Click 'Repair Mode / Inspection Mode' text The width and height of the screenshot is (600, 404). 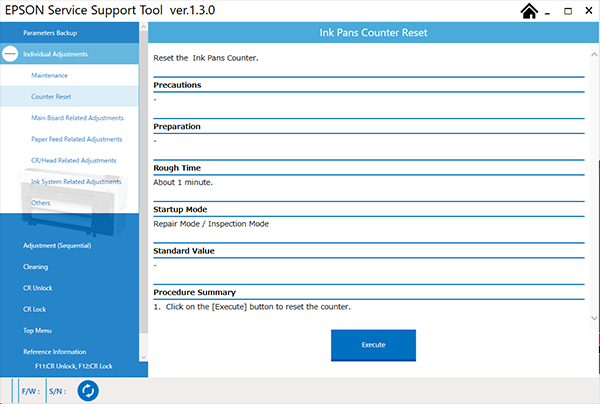(211, 224)
